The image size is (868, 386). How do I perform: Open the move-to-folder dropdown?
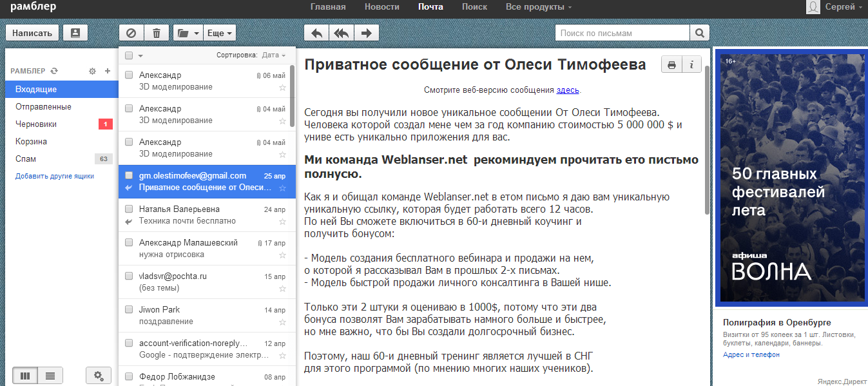coord(188,33)
